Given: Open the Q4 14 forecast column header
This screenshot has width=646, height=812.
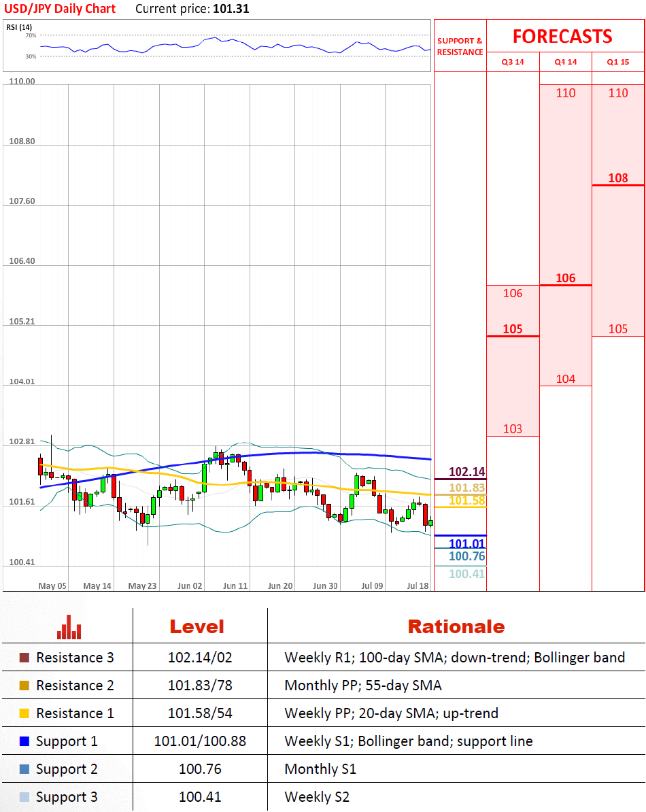Looking at the screenshot, I should (565, 62).
